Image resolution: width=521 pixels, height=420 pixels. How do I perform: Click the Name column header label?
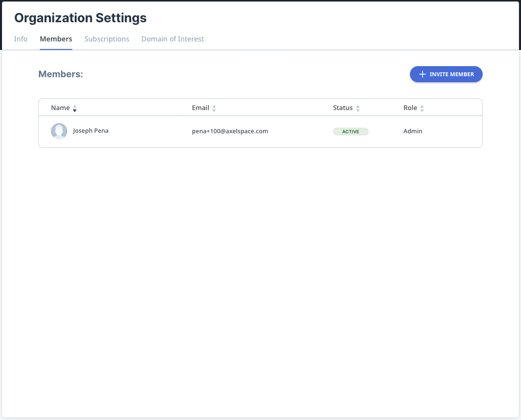[60, 108]
